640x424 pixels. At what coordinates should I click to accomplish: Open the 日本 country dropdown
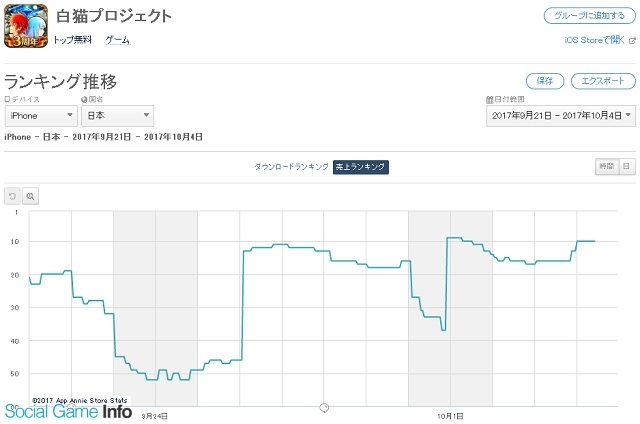pyautogui.click(x=118, y=116)
